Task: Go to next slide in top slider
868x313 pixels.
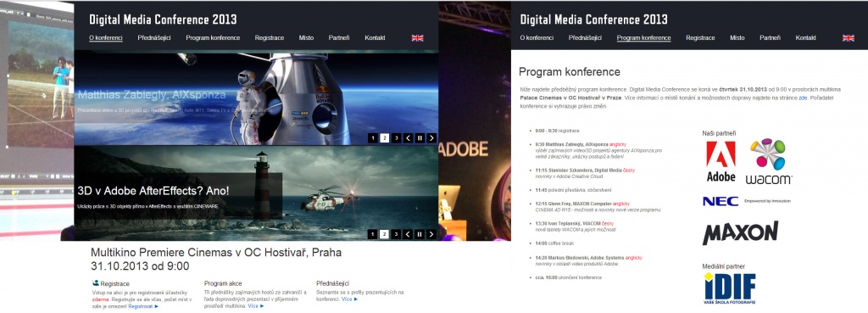Action: 431,138
